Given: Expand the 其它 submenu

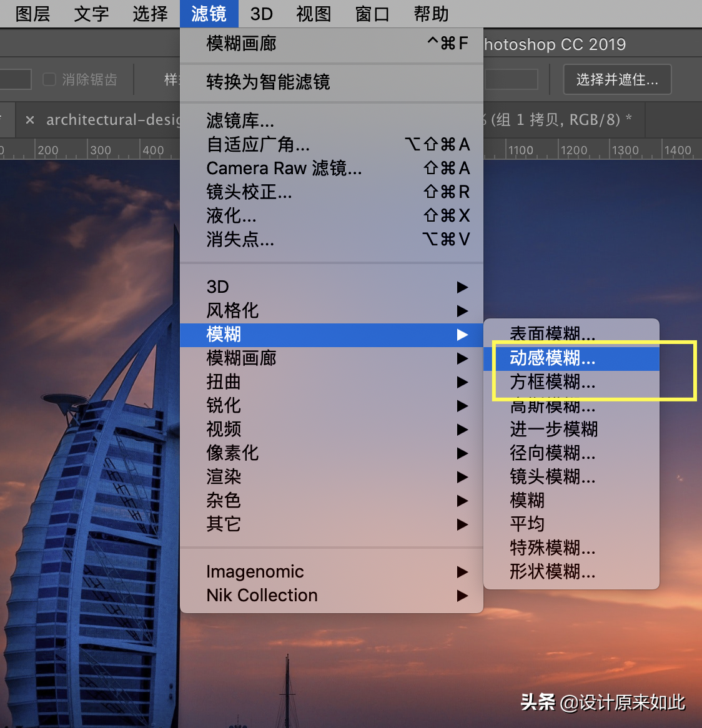Looking at the screenshot, I should 332,524.
